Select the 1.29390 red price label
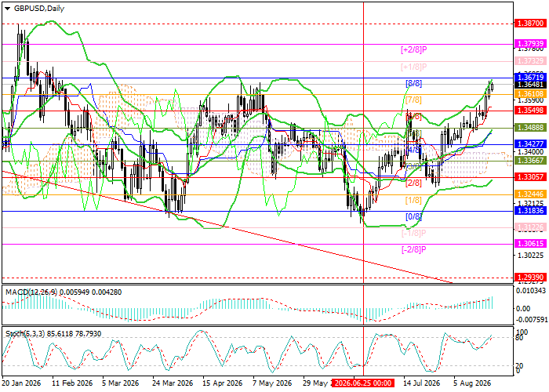The width and height of the screenshot is (549, 392). coord(530,278)
